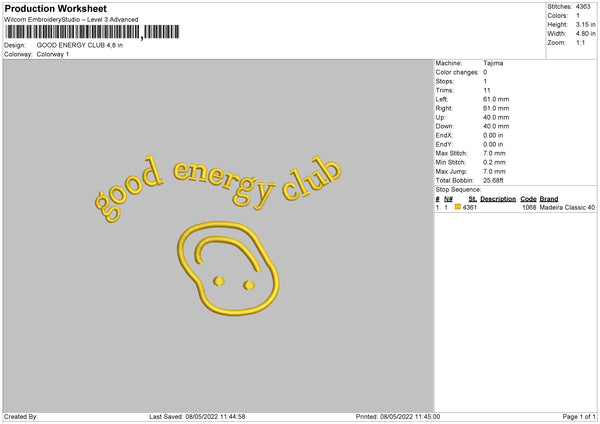Screen dimensions: 600x424
Task: Click the "good energy club" embroidery text
Action: coord(218,189)
